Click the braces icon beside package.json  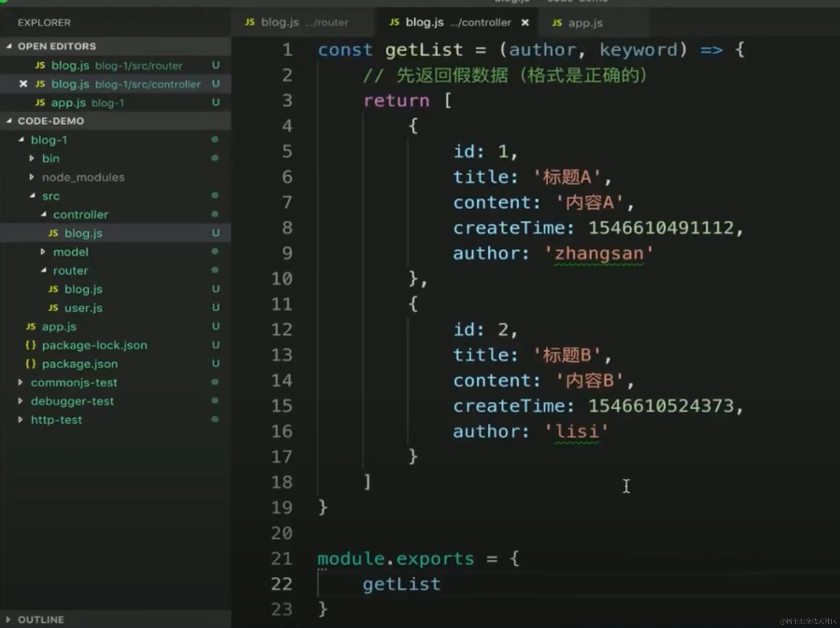pos(30,364)
